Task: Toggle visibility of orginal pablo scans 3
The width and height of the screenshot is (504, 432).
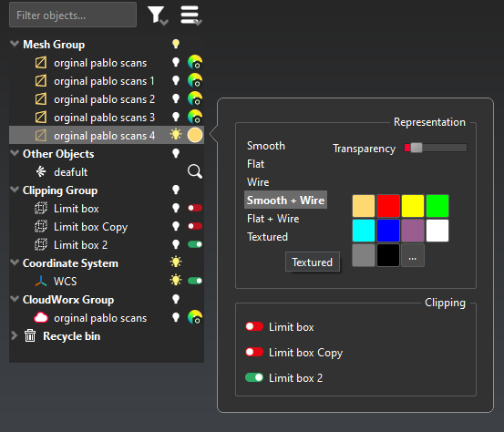Action: tap(176, 117)
